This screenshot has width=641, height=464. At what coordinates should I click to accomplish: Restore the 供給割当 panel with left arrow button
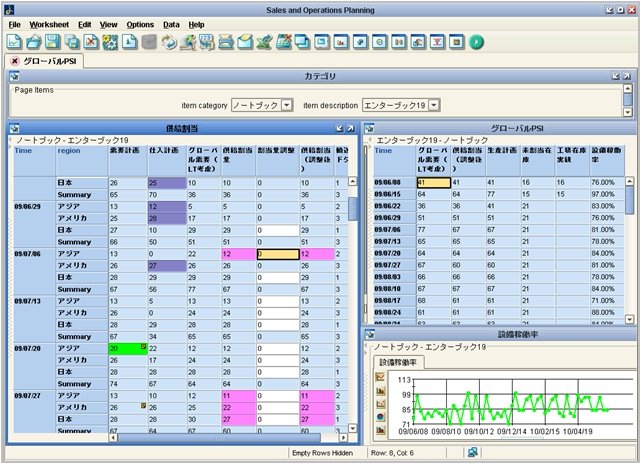click(x=339, y=128)
